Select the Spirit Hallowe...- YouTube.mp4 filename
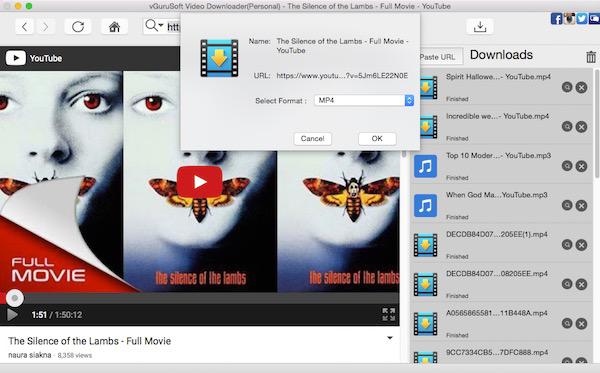Viewport: 600px width, 373px height. click(x=498, y=77)
